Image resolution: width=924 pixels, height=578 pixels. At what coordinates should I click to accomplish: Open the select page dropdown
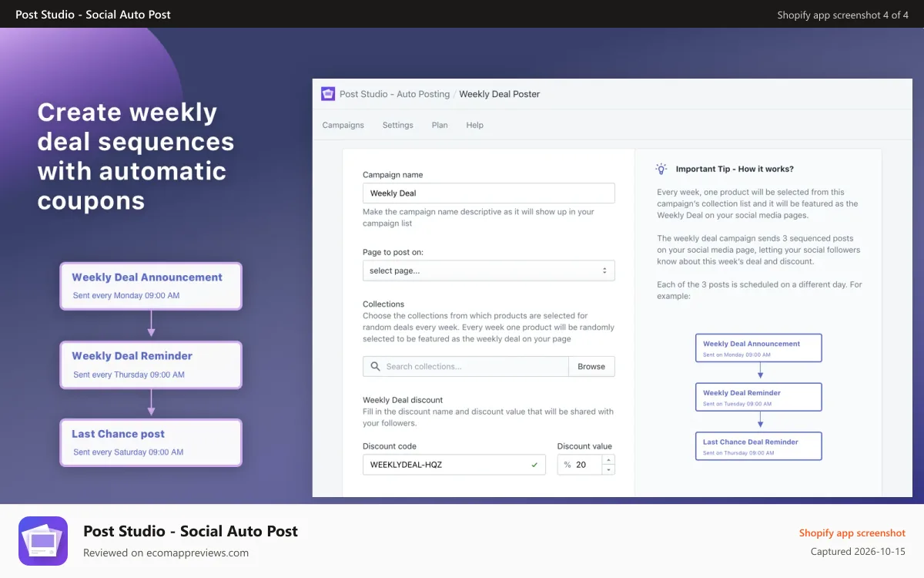click(x=489, y=271)
